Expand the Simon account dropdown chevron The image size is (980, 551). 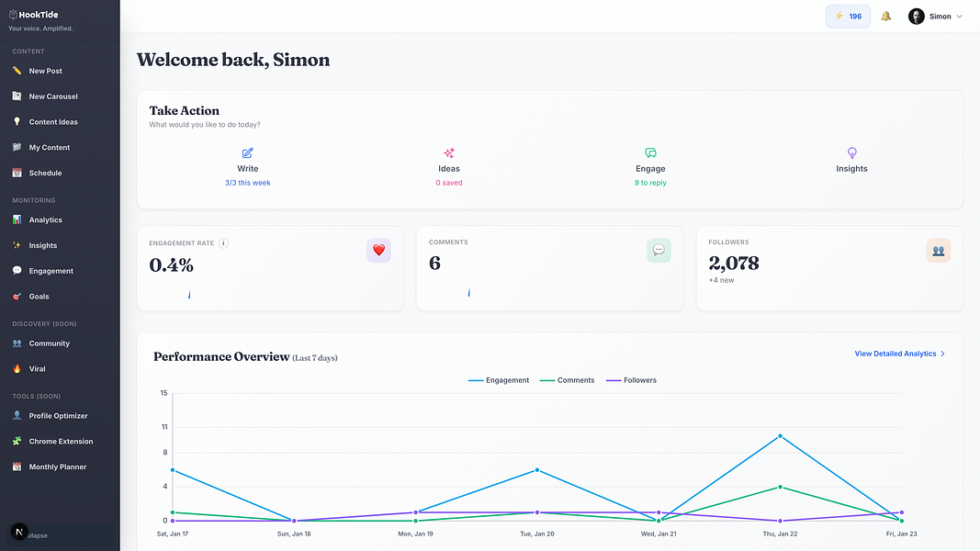960,17
